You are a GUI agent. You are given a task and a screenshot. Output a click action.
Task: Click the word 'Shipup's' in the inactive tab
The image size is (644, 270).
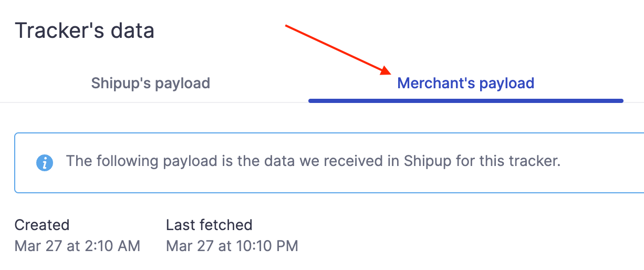tap(117, 83)
